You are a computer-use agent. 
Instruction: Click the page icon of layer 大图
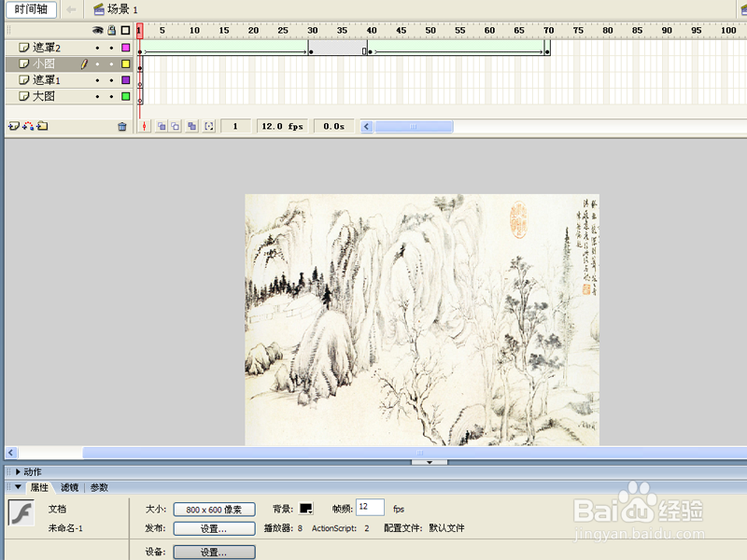click(24, 96)
